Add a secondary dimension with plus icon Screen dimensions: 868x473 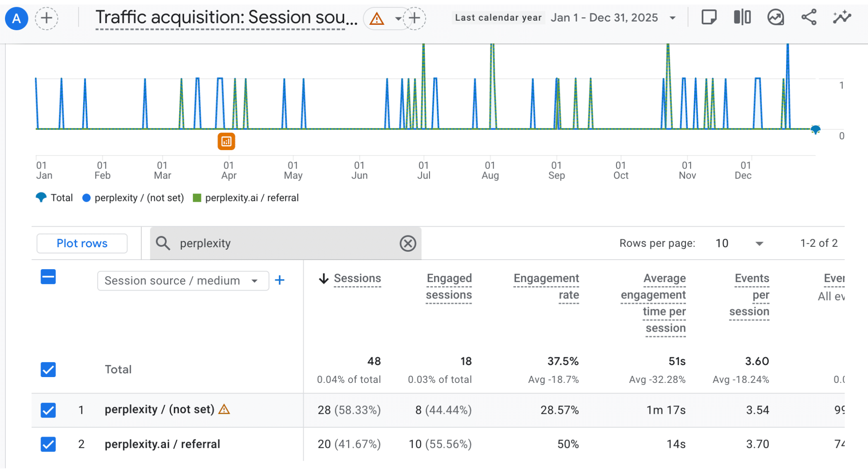(x=280, y=280)
